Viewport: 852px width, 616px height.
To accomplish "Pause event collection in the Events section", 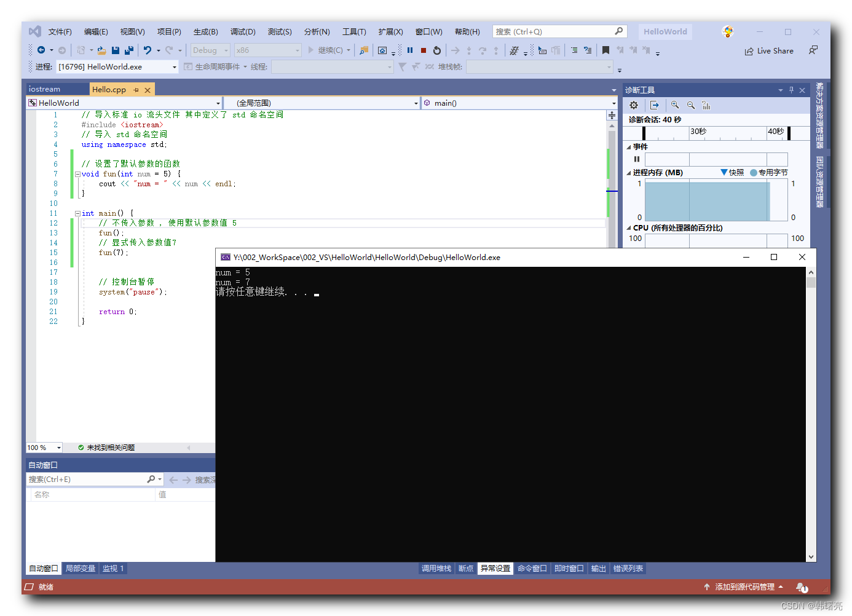I will click(x=636, y=159).
